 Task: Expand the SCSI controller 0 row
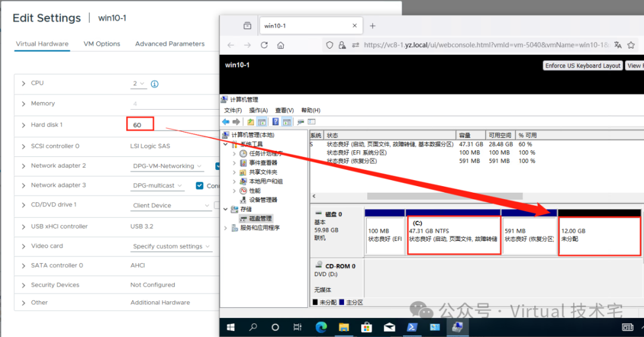(23, 146)
